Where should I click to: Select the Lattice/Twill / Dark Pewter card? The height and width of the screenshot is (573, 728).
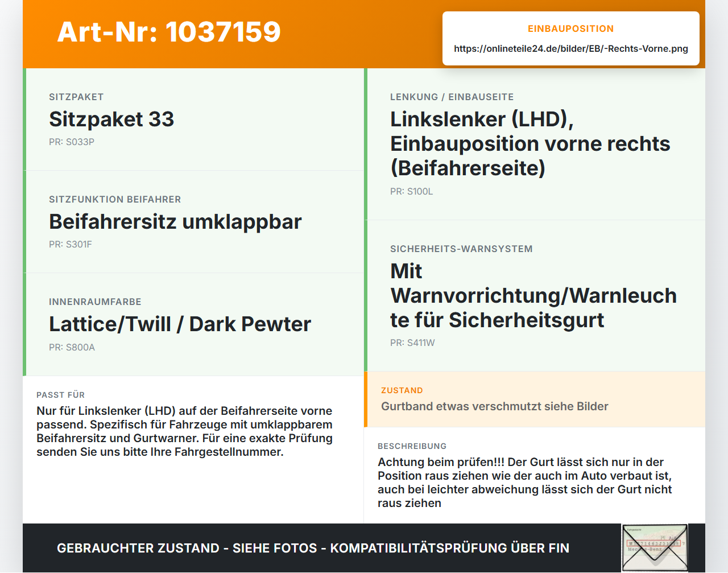[193, 324]
